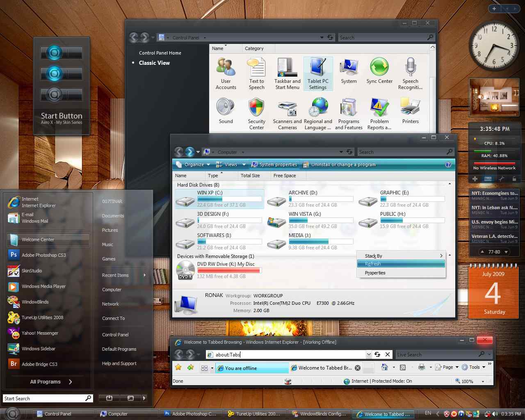Expand Recent Items submenu arrow
525x420 pixels.
(145, 275)
